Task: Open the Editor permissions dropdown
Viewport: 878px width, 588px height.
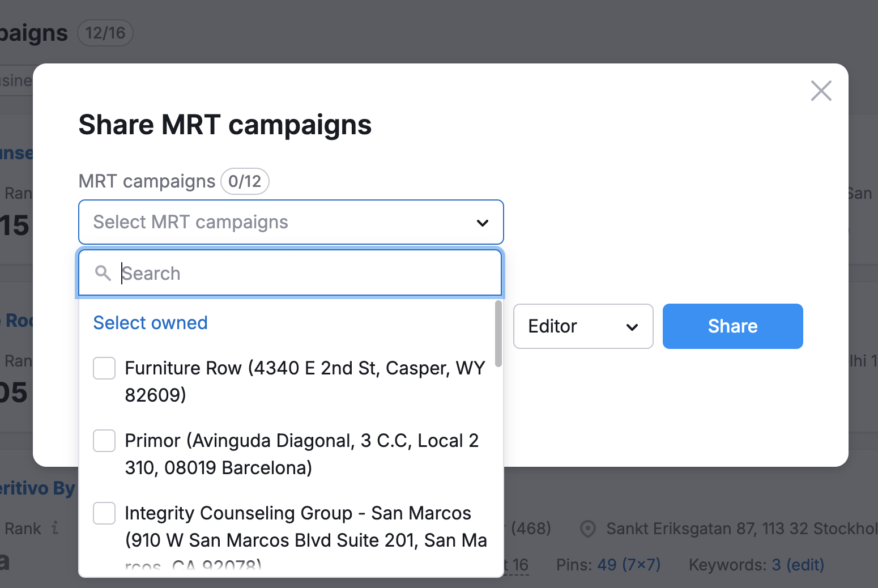Action: [583, 326]
